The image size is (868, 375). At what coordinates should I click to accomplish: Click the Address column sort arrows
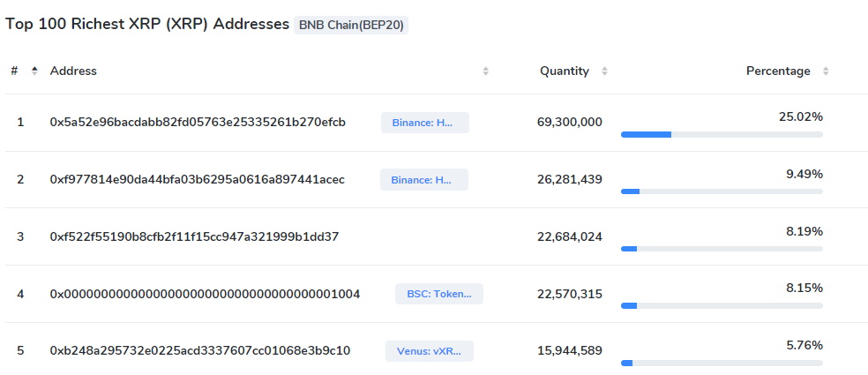485,71
